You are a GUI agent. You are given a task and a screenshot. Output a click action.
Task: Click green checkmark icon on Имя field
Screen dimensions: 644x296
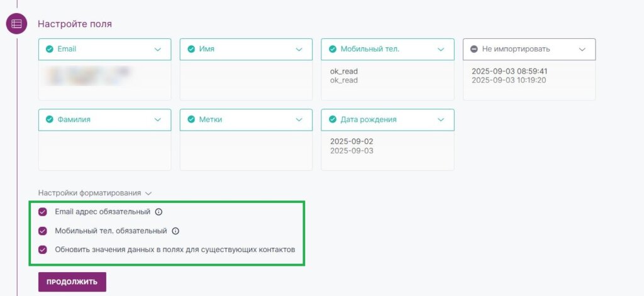[x=191, y=49]
